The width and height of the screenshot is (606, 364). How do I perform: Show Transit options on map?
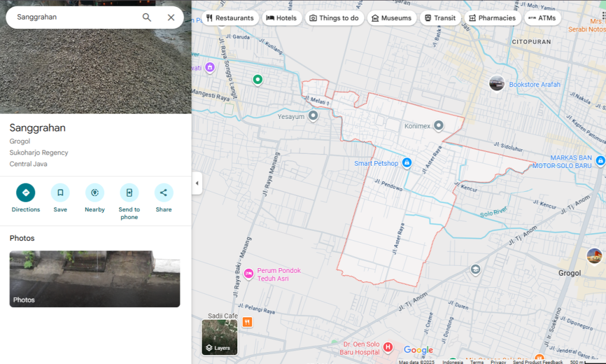click(440, 18)
